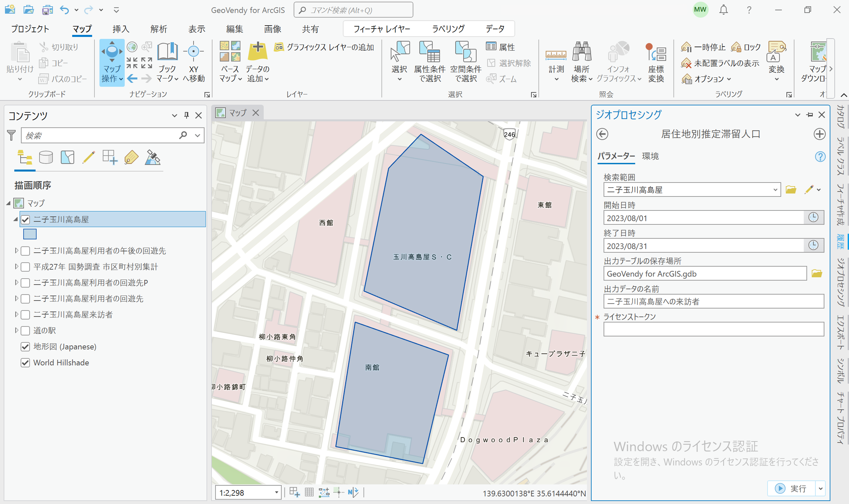Open the notifications bell

pyautogui.click(x=724, y=10)
